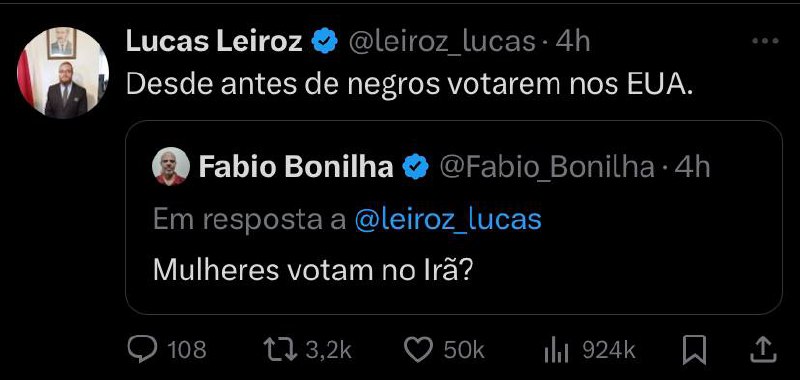Image resolution: width=800 pixels, height=380 pixels.
Task: Follow the blue @leiroz_lucas mention link
Action: pos(447,220)
